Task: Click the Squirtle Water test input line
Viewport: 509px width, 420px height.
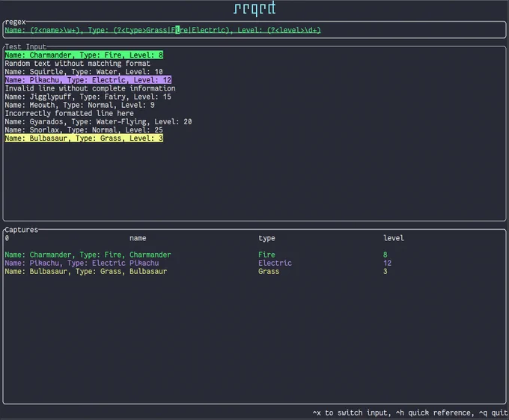Action: (84, 72)
